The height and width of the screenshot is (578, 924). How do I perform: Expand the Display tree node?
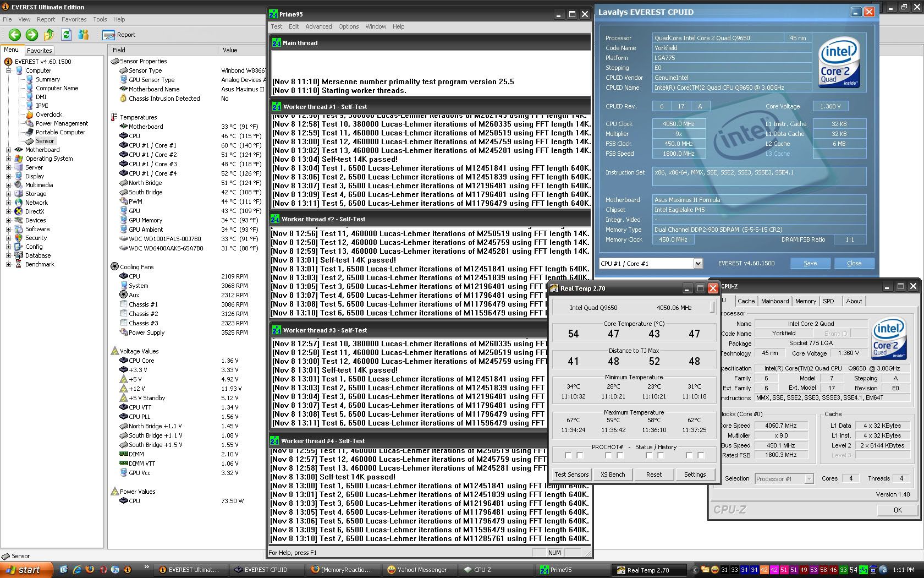[x=9, y=176]
